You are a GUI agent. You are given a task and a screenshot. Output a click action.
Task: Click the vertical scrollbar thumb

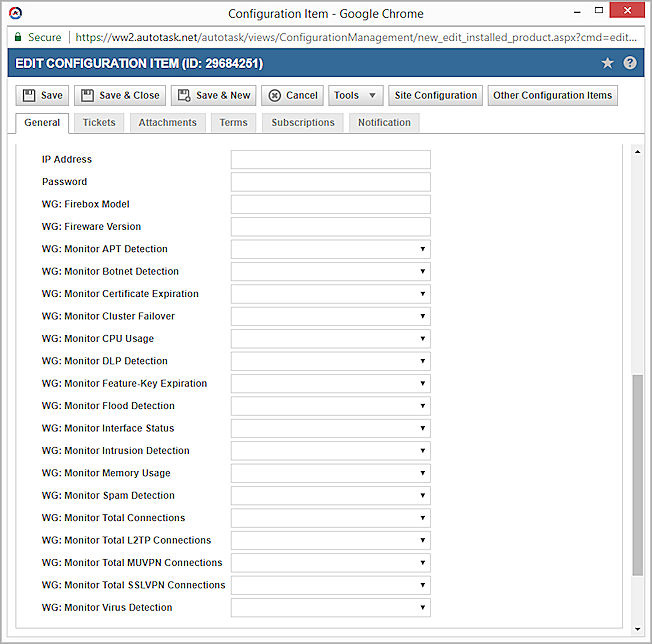637,475
